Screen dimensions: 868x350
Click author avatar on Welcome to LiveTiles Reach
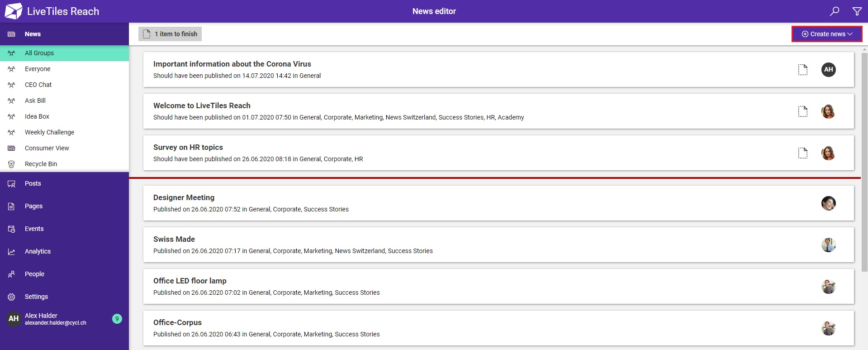pos(828,111)
